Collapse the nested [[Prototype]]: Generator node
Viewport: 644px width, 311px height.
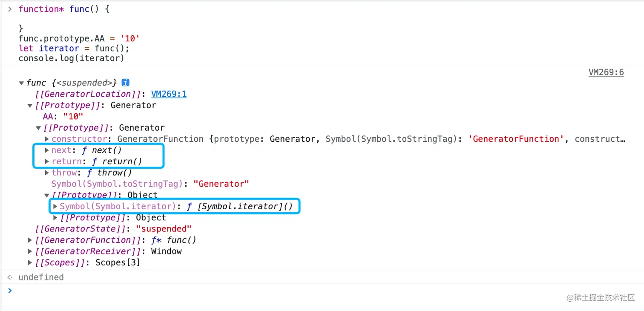point(38,128)
